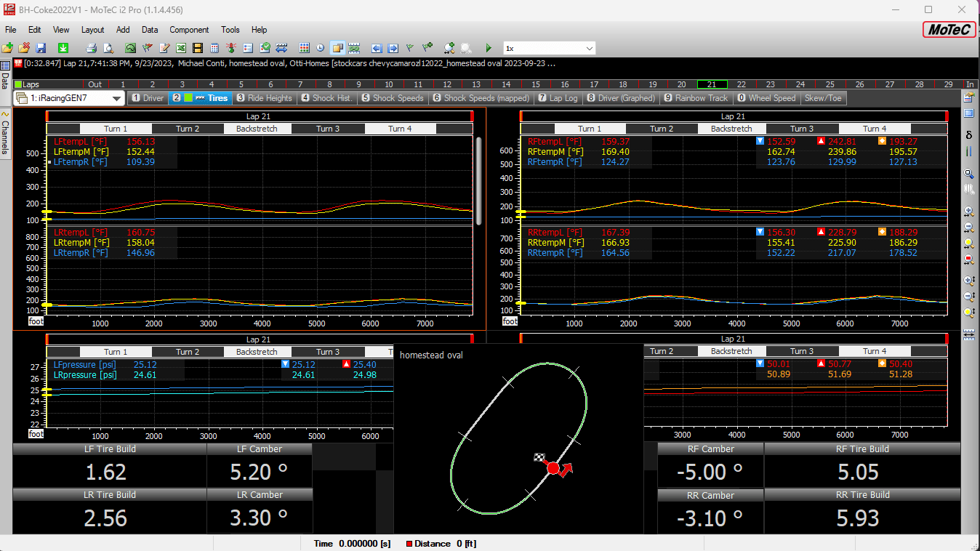The width and height of the screenshot is (980, 551).
Task: Click the Backstretch section in top-left graph
Action: (257, 129)
